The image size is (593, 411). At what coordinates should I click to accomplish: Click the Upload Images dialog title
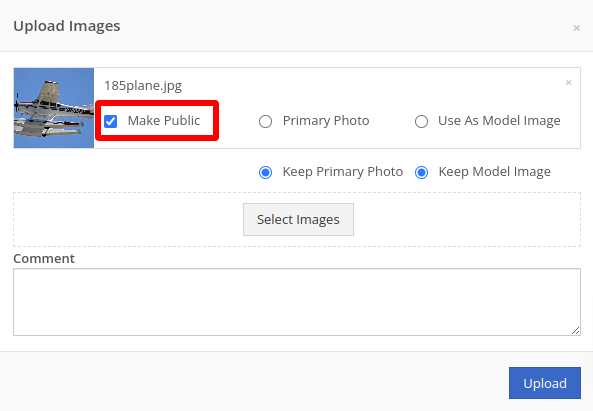pos(67,26)
